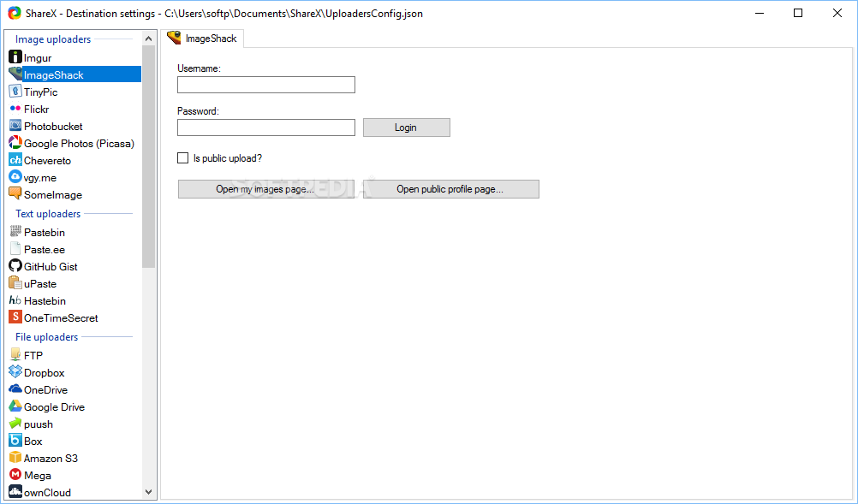Click the Login button
This screenshot has width=858, height=504.
click(407, 127)
